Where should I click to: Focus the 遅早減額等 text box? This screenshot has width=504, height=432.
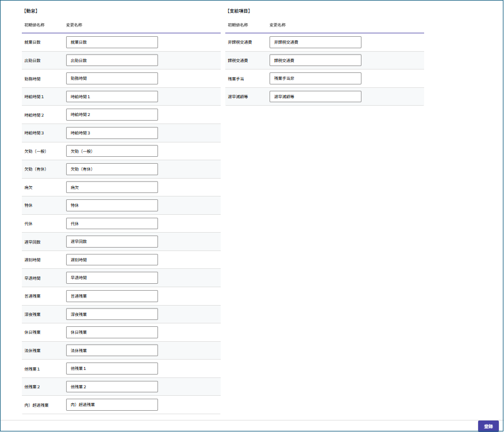click(x=315, y=97)
